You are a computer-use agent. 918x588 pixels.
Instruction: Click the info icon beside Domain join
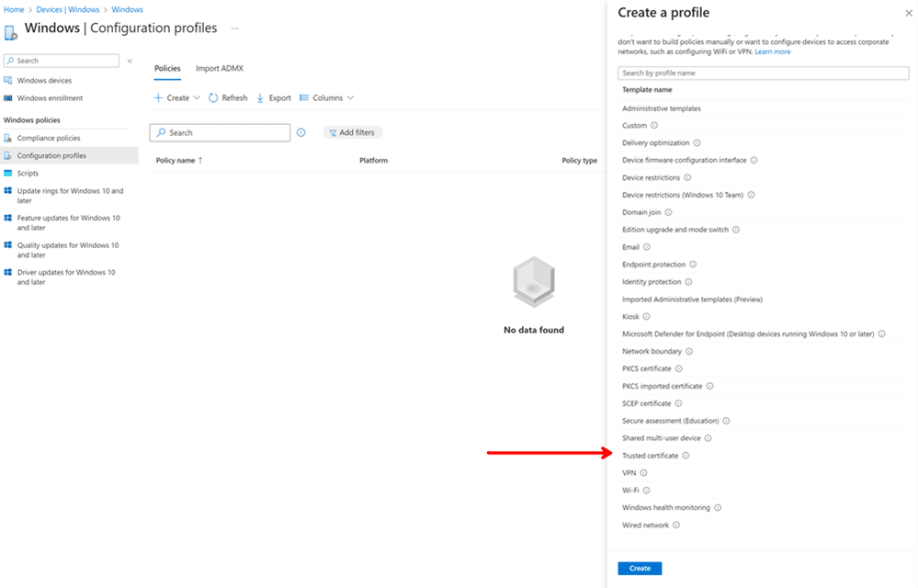[x=669, y=212]
